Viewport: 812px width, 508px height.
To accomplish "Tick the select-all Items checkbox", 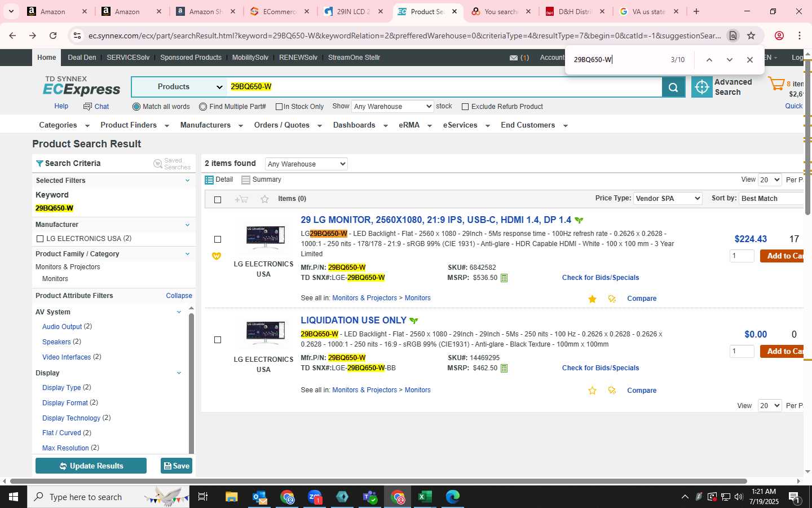I will pos(218,199).
